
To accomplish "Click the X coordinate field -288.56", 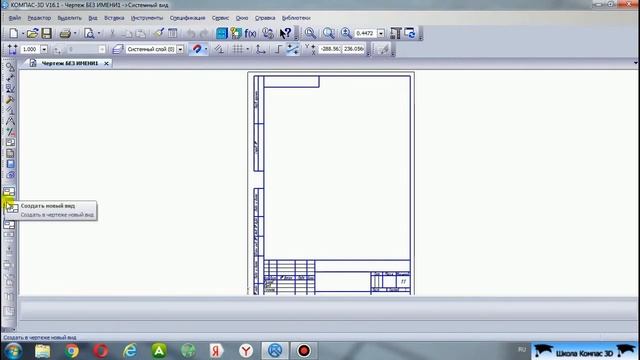I will 330,49.
